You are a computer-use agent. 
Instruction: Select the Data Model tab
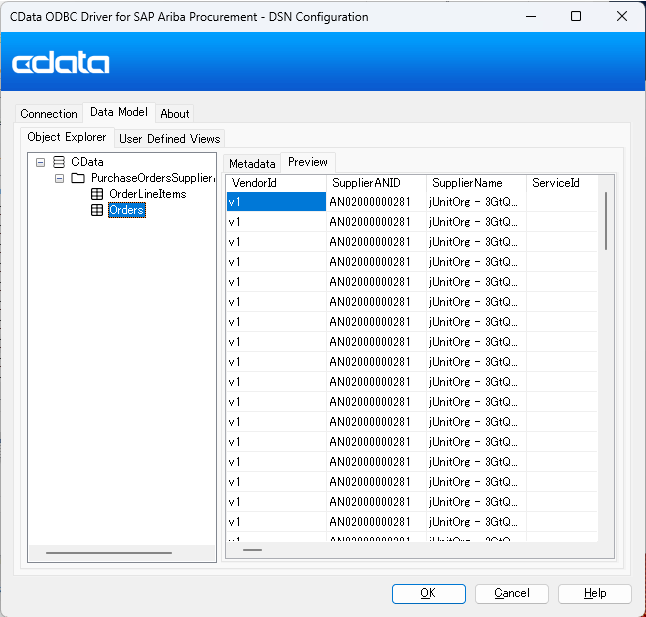119,112
